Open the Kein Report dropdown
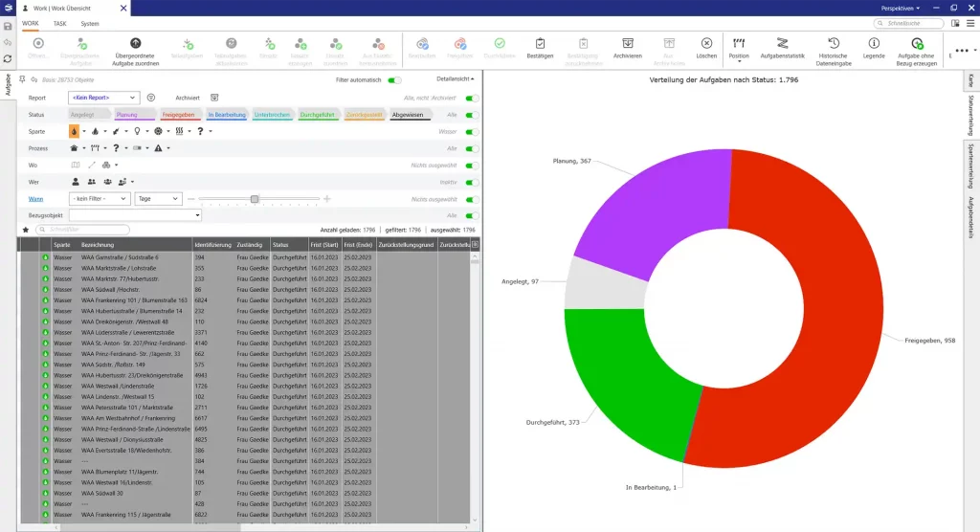Screen dimensions: 980x532 (103, 98)
